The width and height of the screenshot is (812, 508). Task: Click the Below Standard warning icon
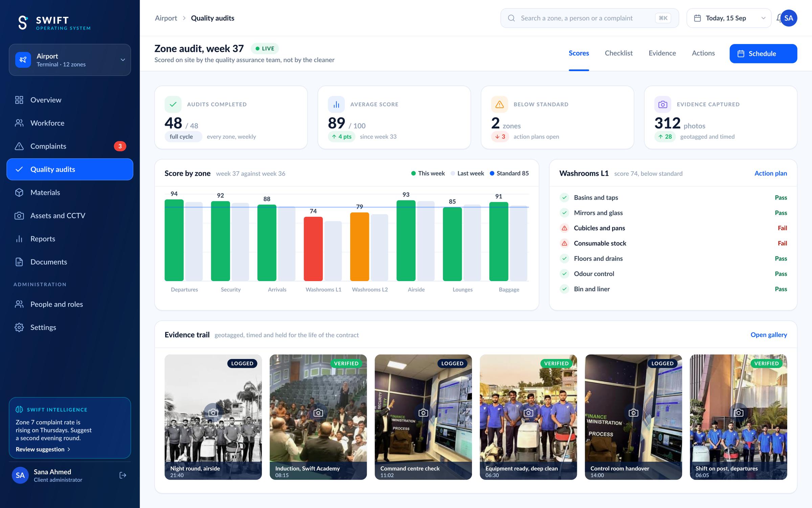click(499, 104)
